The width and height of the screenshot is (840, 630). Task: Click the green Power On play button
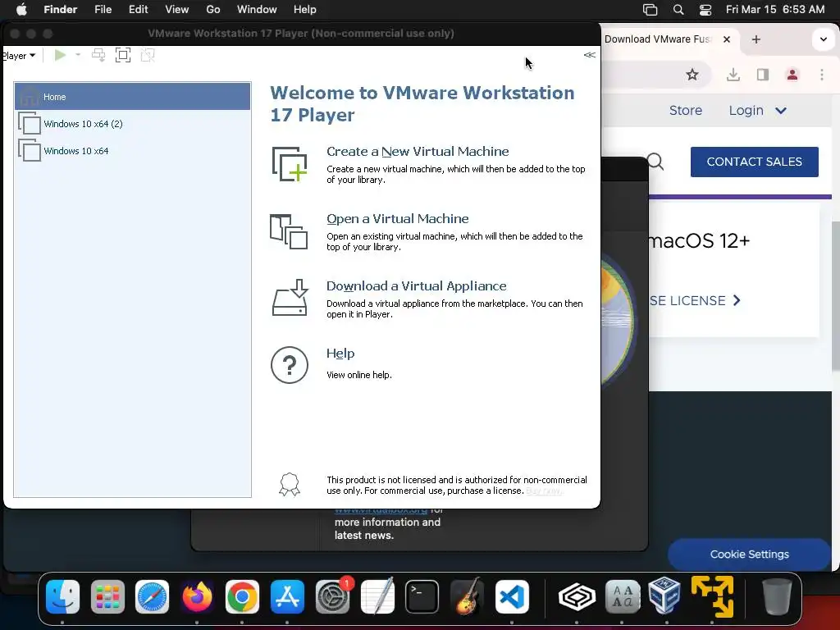tap(60, 55)
